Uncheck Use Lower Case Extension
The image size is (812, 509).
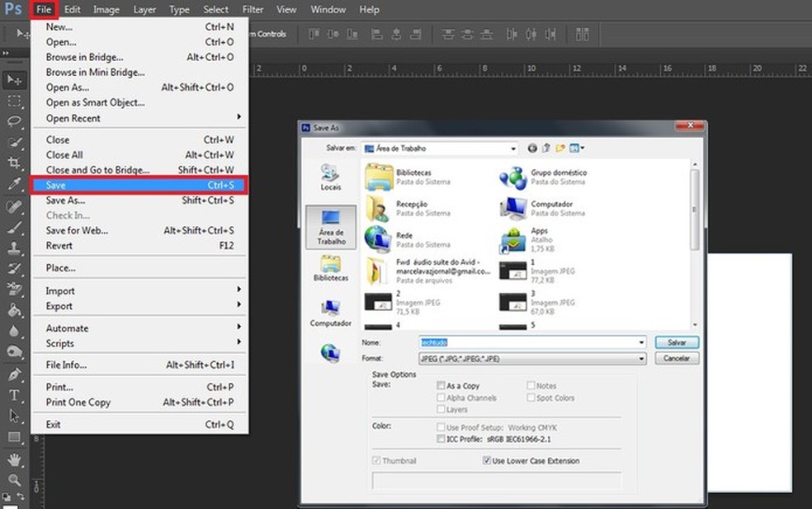(487, 460)
